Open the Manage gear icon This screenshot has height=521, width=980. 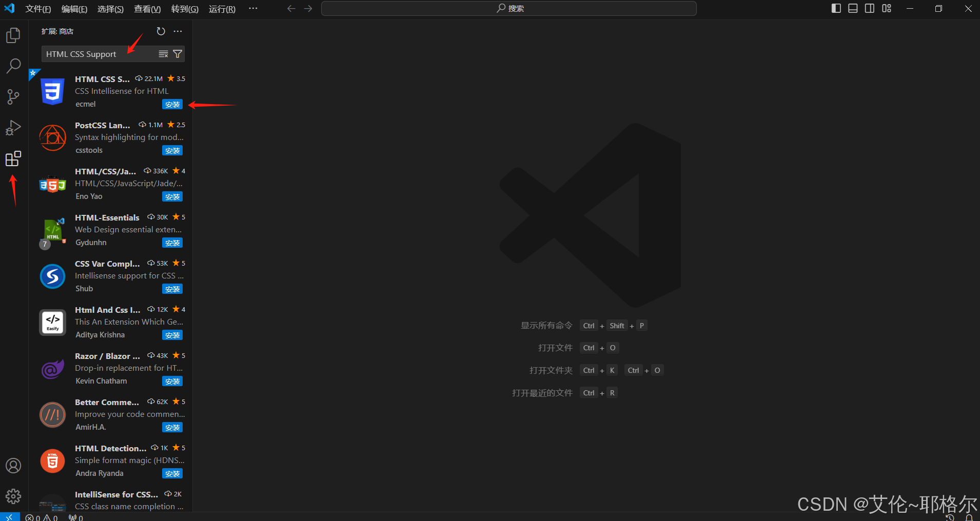point(13,496)
